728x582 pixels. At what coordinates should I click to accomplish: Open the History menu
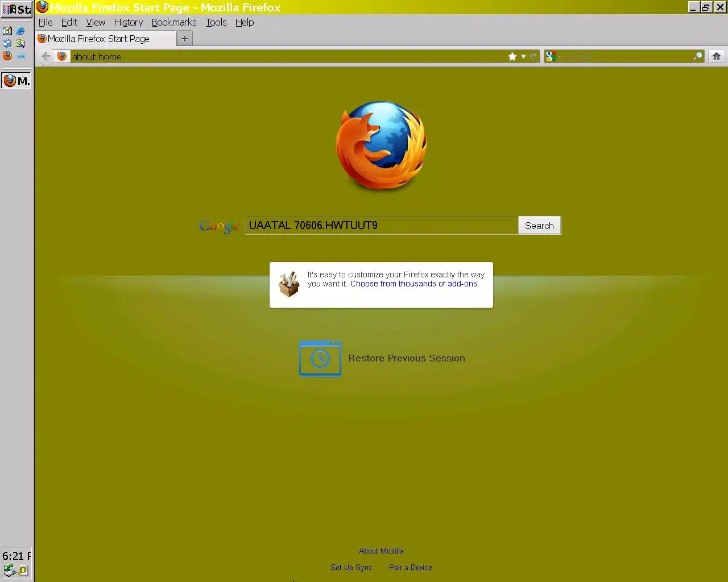(129, 22)
